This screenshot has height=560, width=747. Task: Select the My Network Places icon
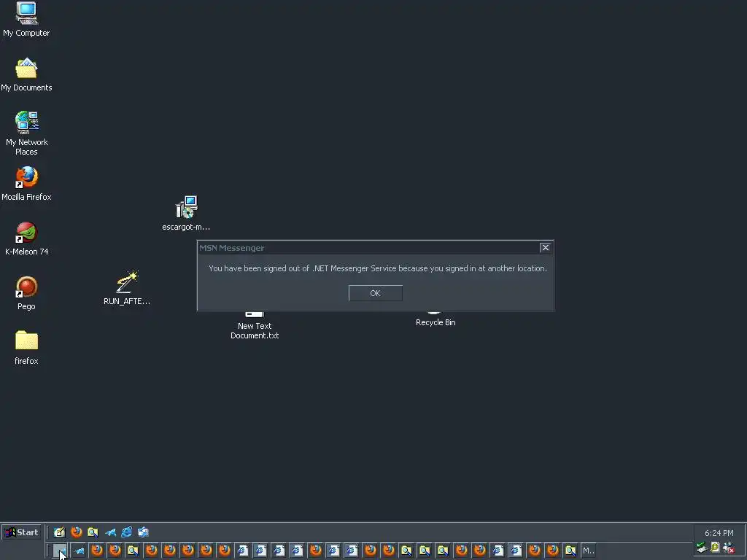click(27, 133)
